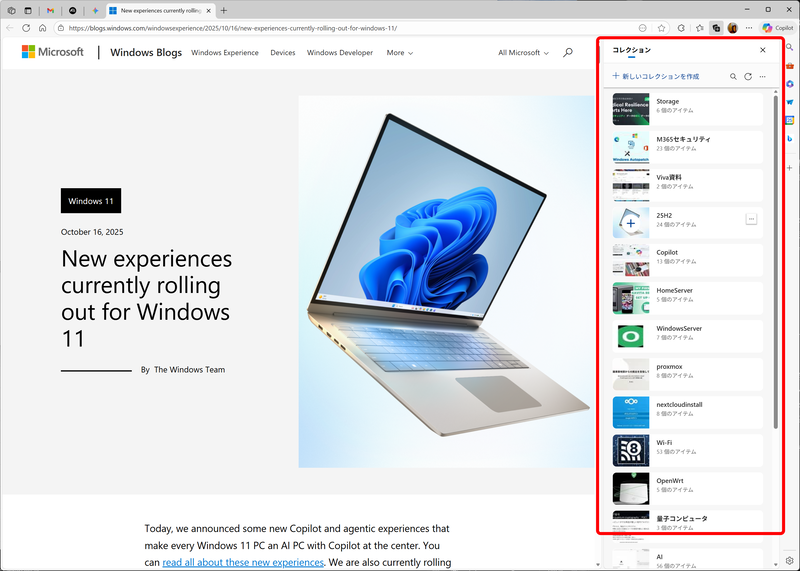This screenshot has height=571, width=800.
Task: Create a new collection
Action: click(656, 77)
